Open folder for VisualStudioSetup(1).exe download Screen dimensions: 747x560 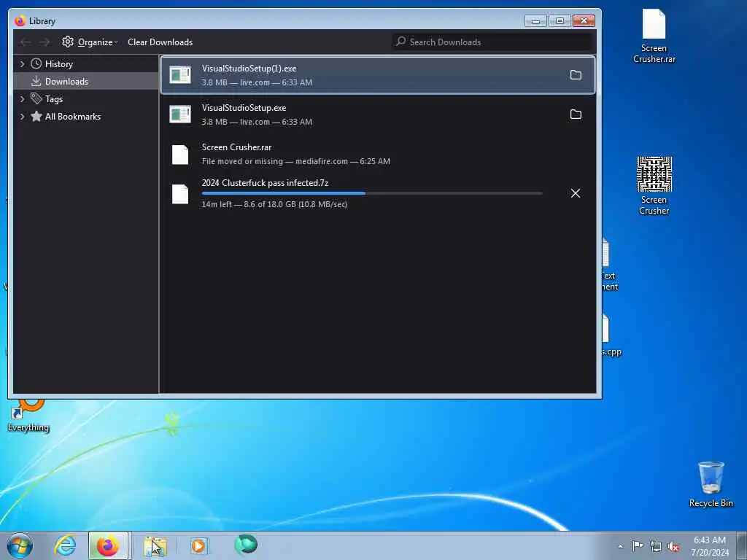(x=576, y=75)
